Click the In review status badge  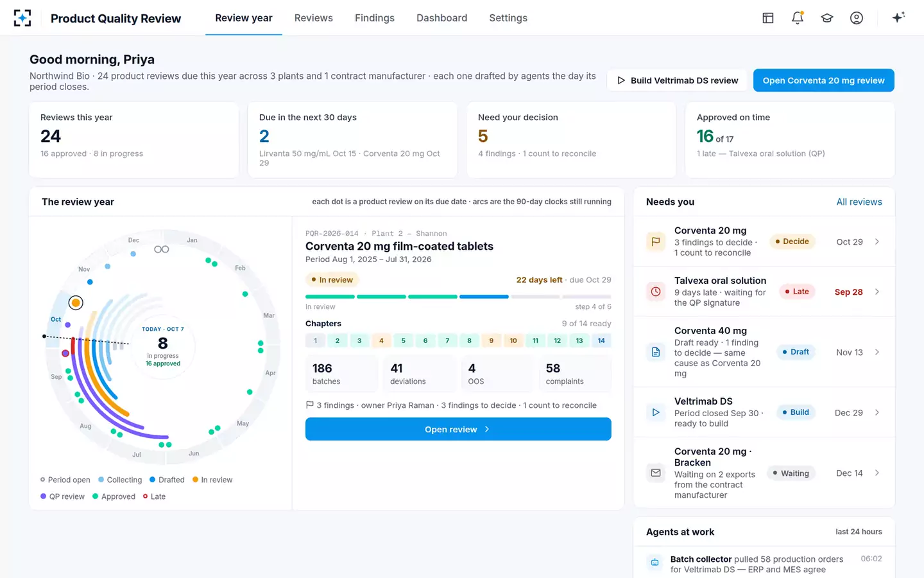(x=332, y=280)
